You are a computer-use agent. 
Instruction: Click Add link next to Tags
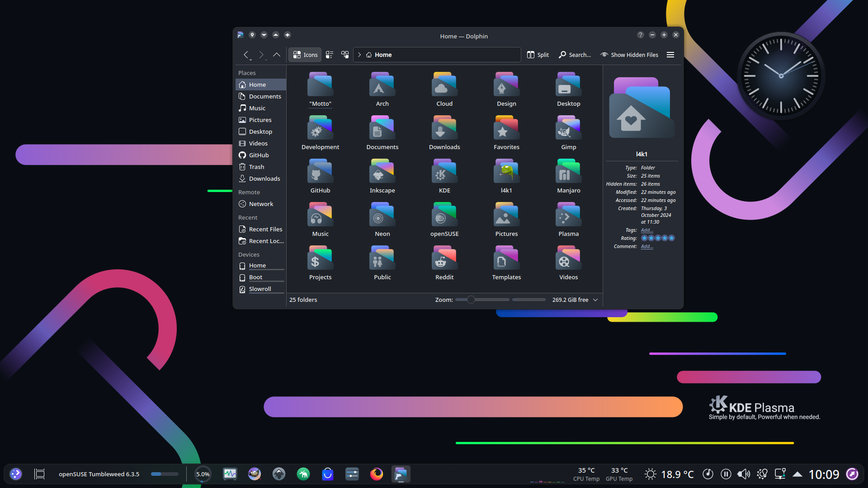pyautogui.click(x=647, y=230)
